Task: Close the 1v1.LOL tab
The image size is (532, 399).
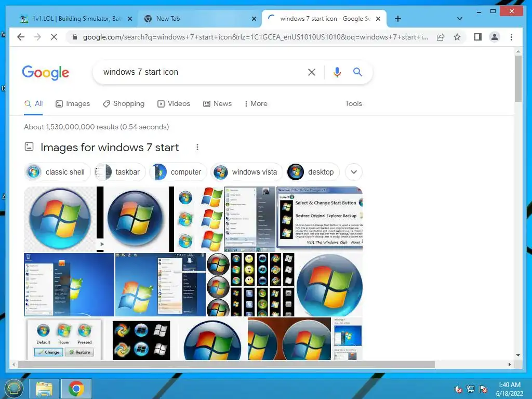Action: click(x=129, y=19)
